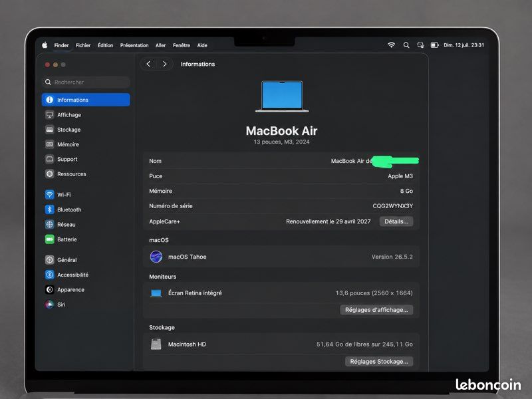Viewport: 532px width, 399px height.
Task: Click the 8 Go memory value
Action: coord(406,191)
